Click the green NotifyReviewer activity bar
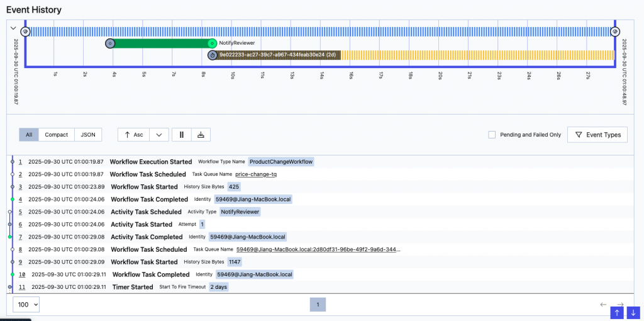644x321 pixels. pyautogui.click(x=161, y=43)
